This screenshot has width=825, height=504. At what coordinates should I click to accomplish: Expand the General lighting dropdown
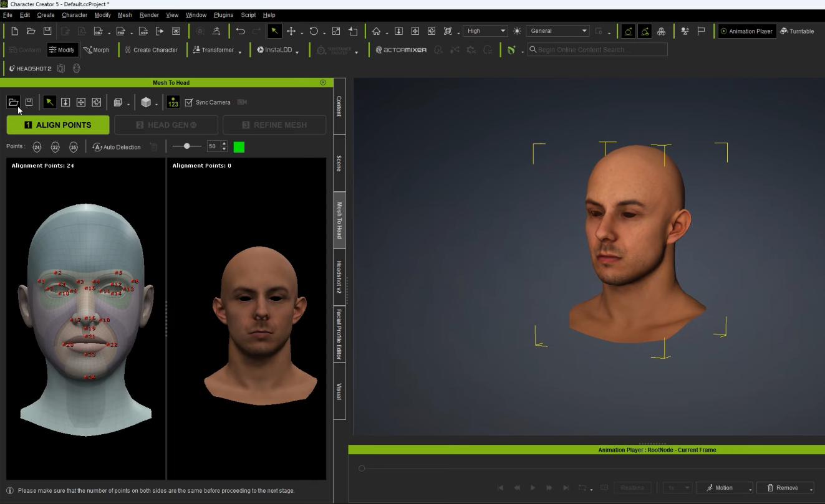point(557,31)
